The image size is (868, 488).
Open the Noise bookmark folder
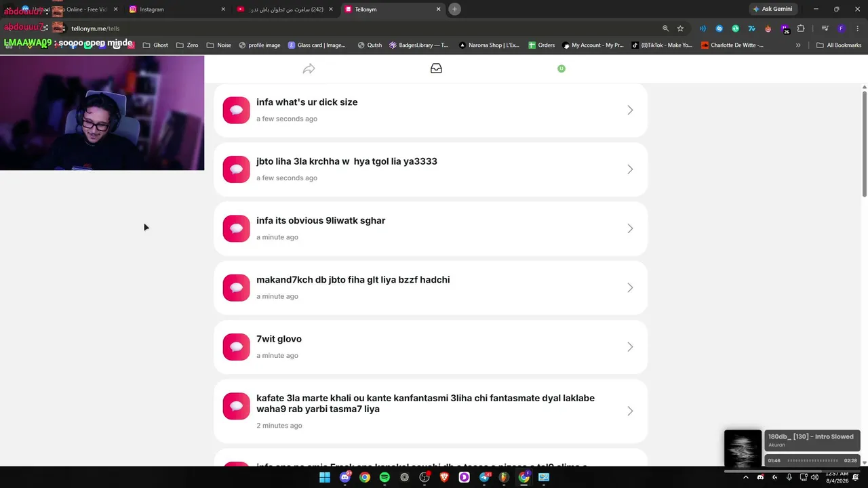(x=218, y=45)
